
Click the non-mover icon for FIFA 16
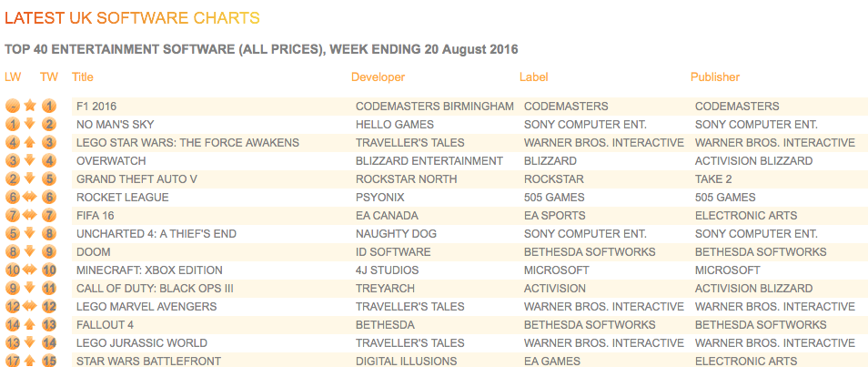(x=30, y=216)
